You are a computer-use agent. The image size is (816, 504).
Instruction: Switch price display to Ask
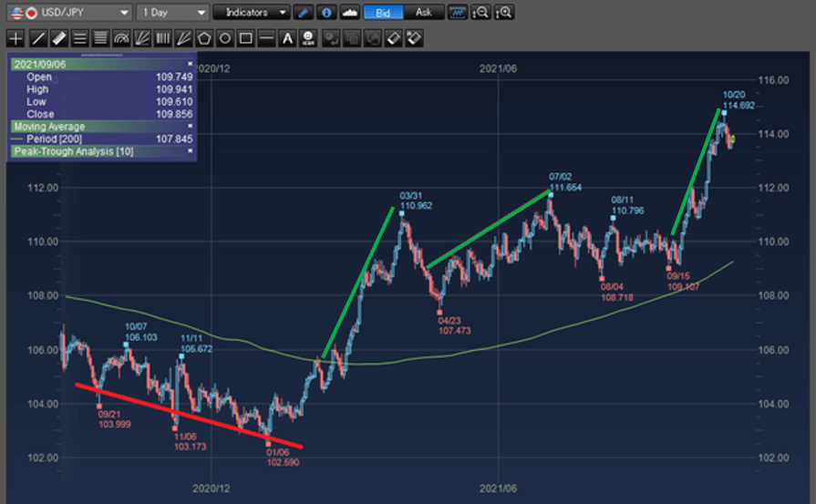(x=423, y=13)
